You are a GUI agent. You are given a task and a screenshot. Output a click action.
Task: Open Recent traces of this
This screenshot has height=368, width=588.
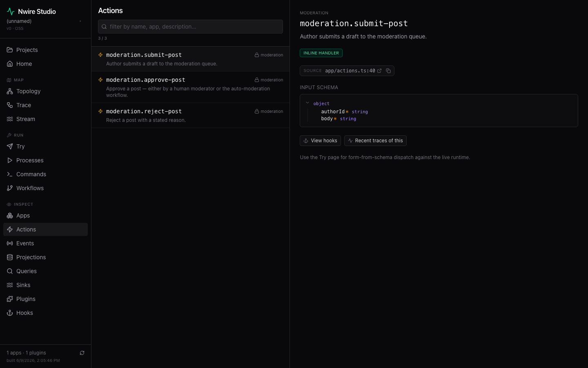click(x=375, y=141)
